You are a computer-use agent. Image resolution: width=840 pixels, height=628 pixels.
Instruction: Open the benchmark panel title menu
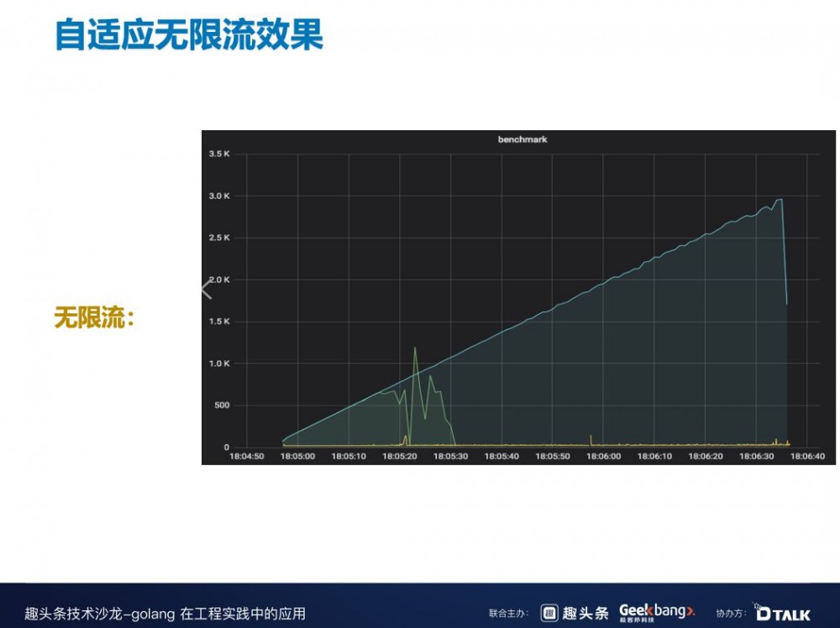[x=522, y=140]
